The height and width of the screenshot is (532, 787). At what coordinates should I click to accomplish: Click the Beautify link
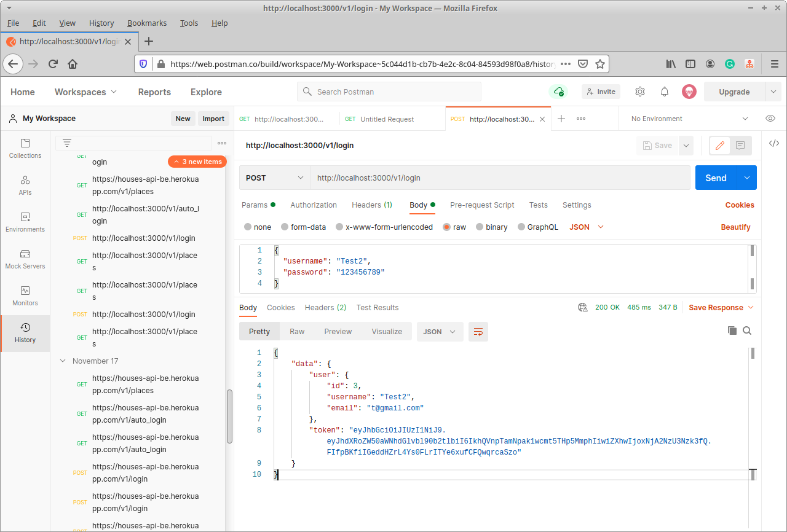(735, 227)
